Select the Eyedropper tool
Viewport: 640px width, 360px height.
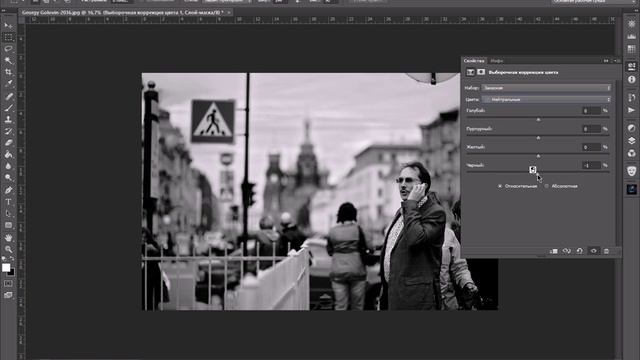(x=8, y=84)
